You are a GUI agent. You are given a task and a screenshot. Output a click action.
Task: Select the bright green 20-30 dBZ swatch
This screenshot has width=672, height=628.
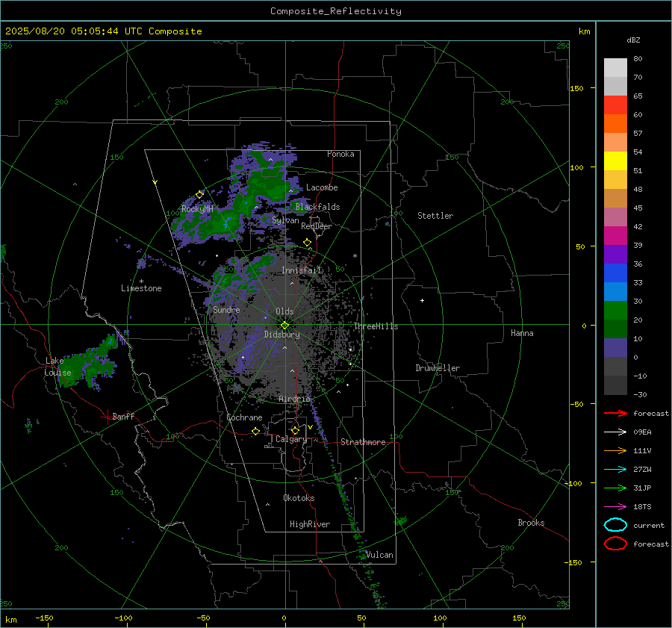point(615,311)
